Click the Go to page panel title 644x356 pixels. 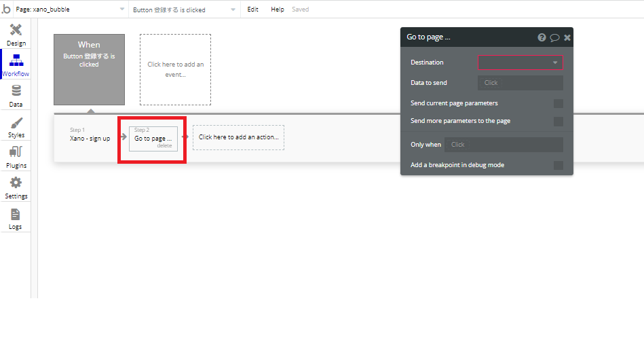click(x=428, y=37)
